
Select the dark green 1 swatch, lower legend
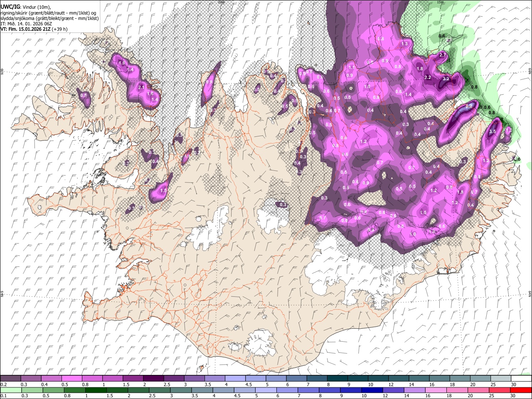click(x=96, y=390)
